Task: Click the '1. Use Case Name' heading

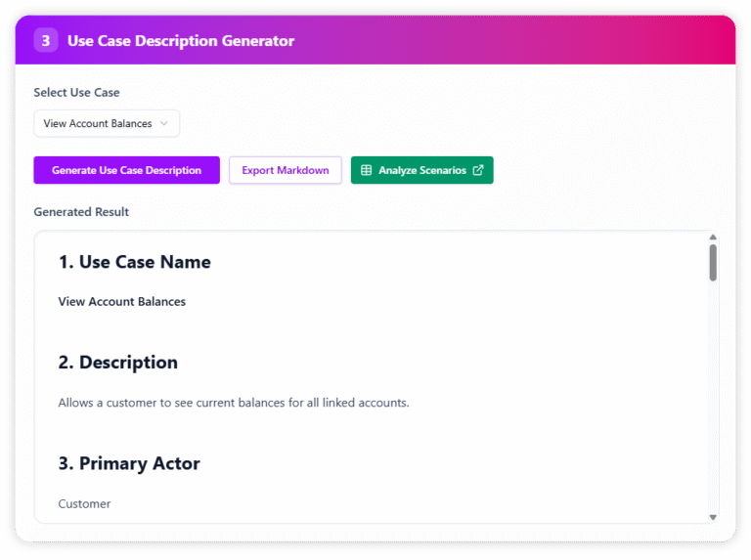Action: click(134, 262)
